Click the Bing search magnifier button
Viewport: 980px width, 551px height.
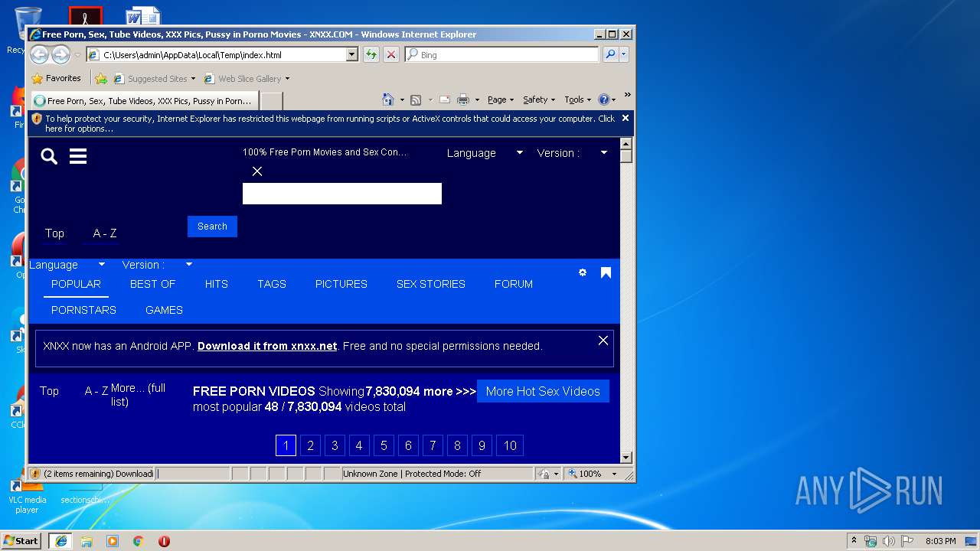coord(610,54)
